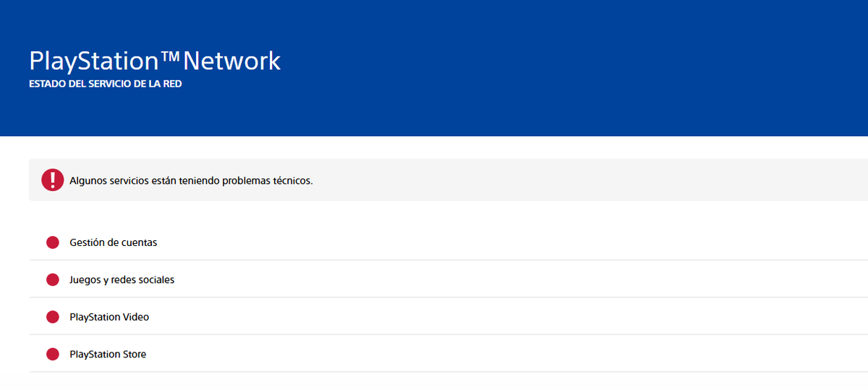Click the red exclamation alert icon
Viewport: 868px width, 390px height.
click(53, 179)
